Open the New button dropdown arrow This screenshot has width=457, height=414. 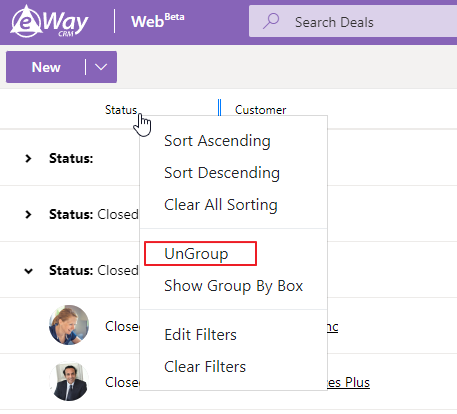pyautogui.click(x=101, y=67)
